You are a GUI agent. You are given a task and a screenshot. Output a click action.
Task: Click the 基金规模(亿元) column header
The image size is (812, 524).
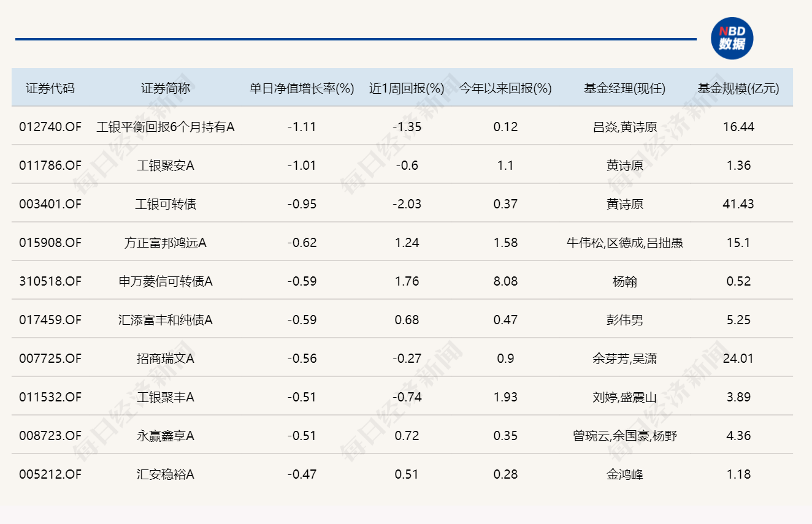point(738,87)
